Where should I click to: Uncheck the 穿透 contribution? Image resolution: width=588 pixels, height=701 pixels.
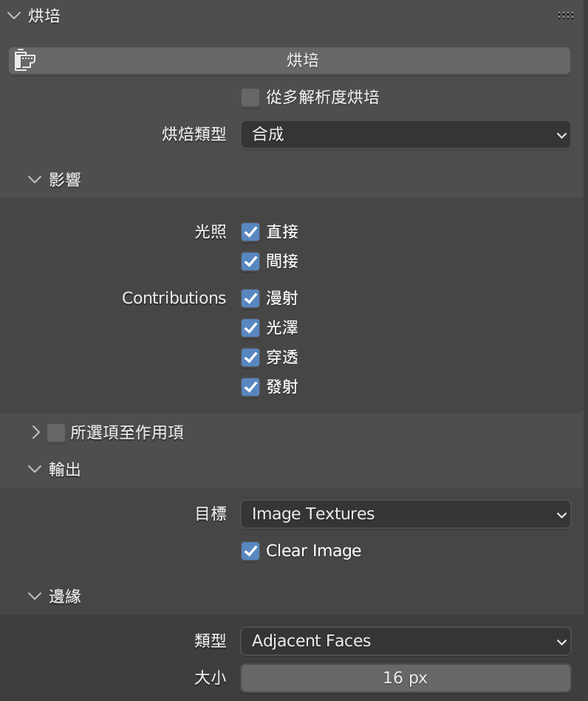point(250,357)
